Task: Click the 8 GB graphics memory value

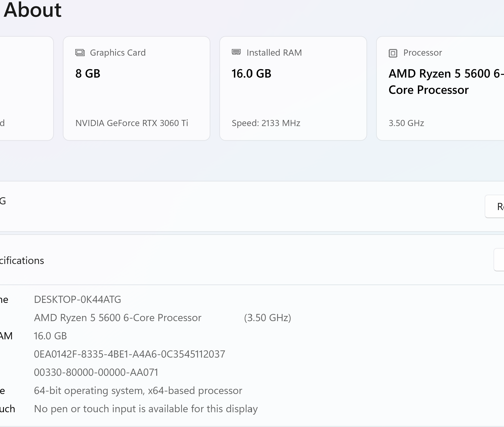Action: 88,74
